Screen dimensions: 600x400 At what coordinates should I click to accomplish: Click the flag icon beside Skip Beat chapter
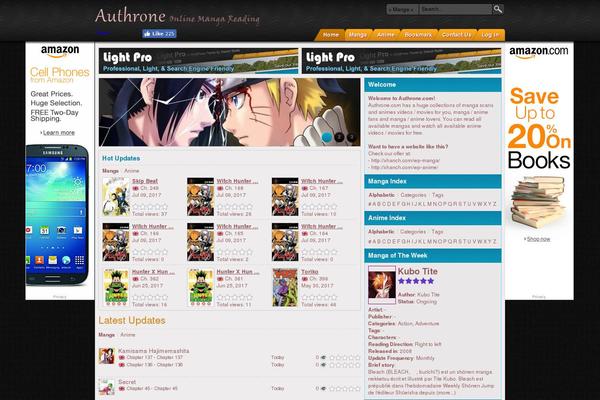(135, 188)
